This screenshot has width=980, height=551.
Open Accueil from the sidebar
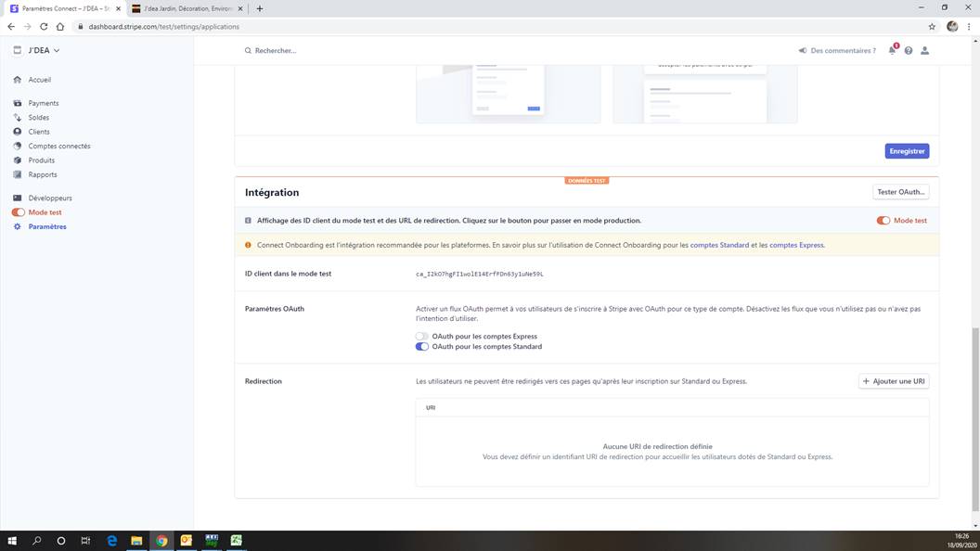coord(39,80)
